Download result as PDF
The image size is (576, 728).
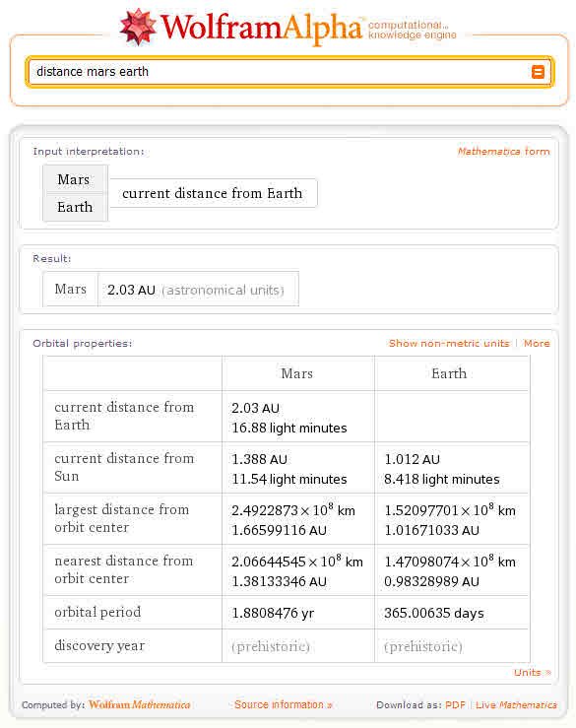click(x=455, y=704)
